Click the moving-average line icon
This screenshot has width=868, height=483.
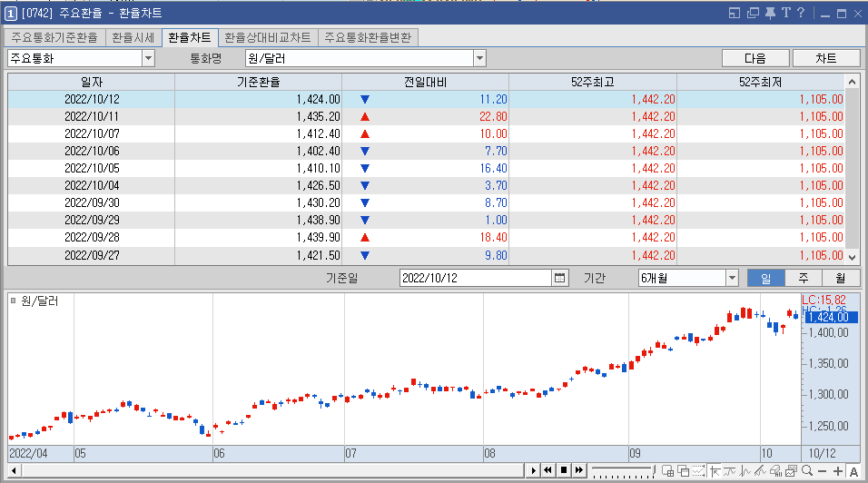(730, 471)
